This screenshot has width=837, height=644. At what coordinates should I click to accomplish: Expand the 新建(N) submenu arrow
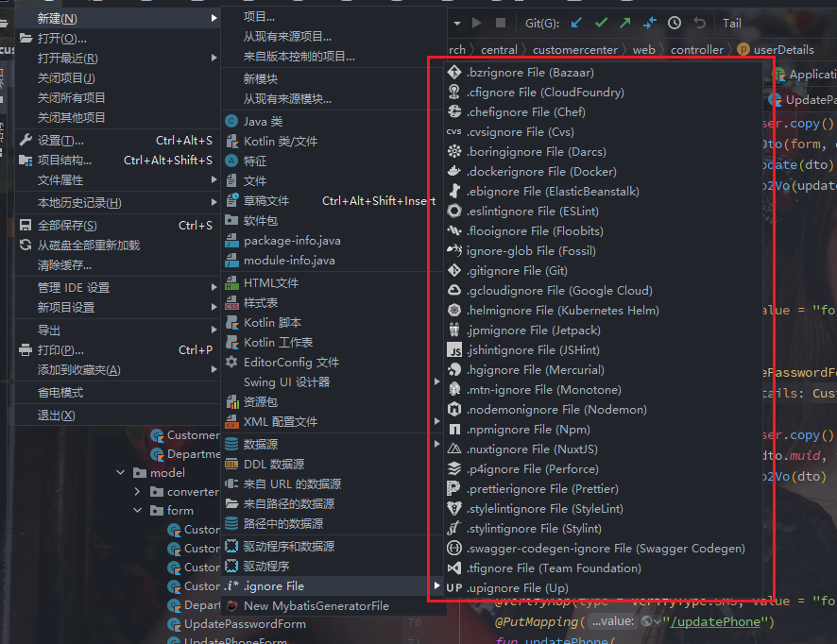pos(214,18)
